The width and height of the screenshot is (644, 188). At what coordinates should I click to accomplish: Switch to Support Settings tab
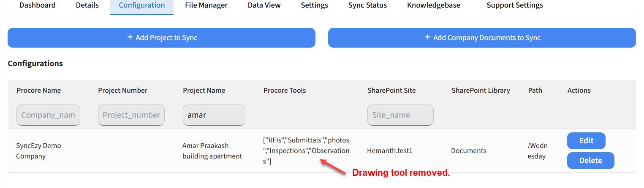[x=514, y=5]
